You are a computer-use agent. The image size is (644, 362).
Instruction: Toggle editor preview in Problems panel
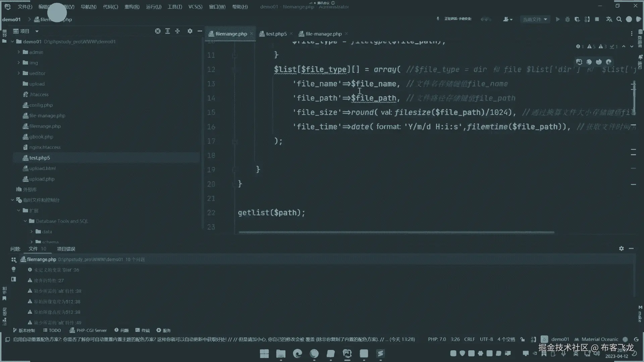pos(13,279)
